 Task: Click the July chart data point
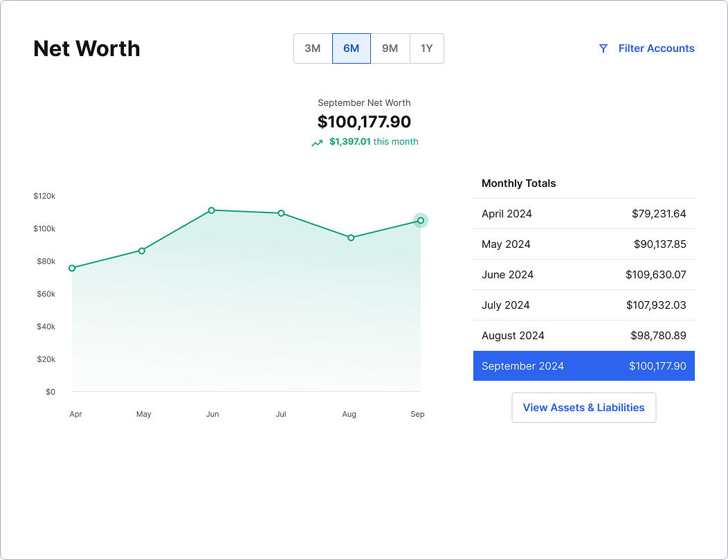[281, 213]
